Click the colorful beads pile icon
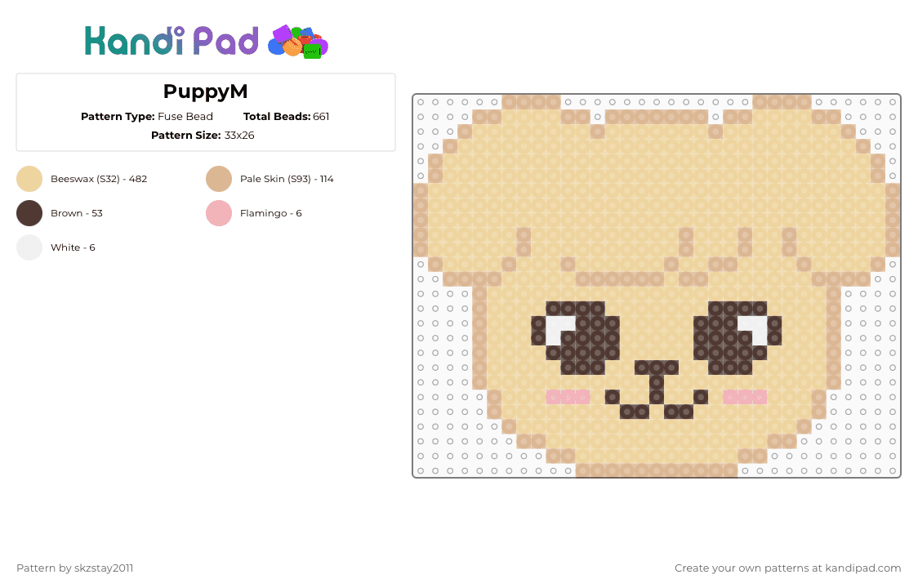The image size is (918, 588). pos(298,42)
